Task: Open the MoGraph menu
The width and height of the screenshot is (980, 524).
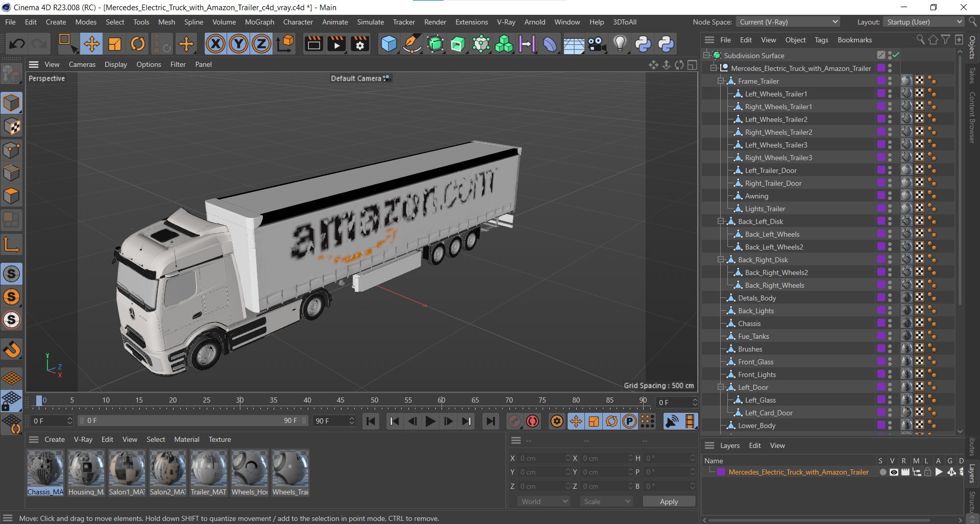Action: pyautogui.click(x=259, y=22)
